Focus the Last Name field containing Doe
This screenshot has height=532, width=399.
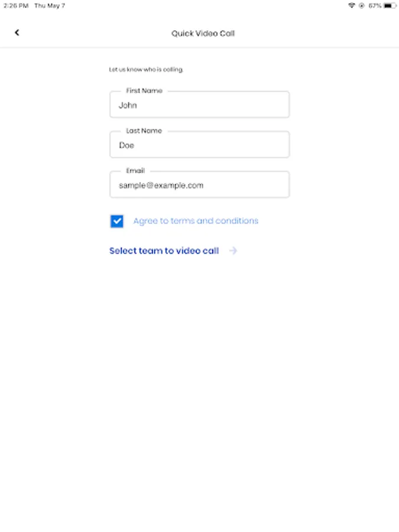point(200,145)
